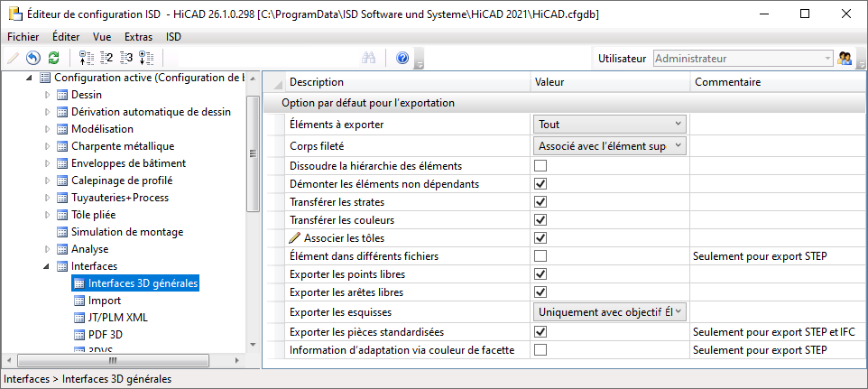The image size is (868, 389).
Task: Open the Éléments à exporter dropdown
Action: click(x=609, y=125)
